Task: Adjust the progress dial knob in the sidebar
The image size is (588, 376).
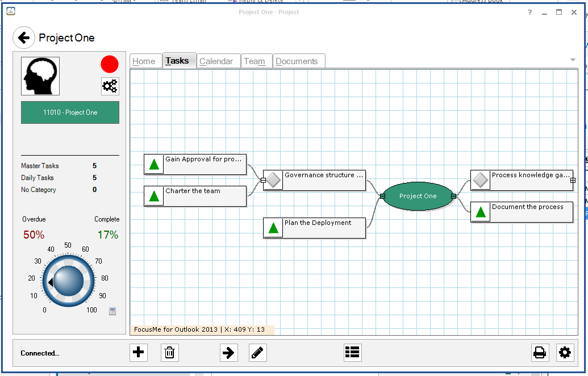Action: 68,279
